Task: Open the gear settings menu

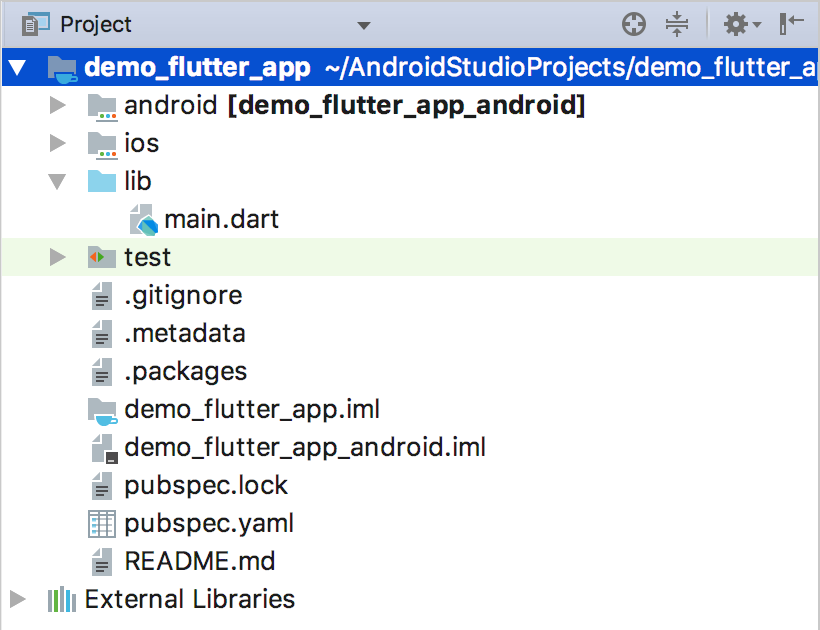Action: [742, 25]
